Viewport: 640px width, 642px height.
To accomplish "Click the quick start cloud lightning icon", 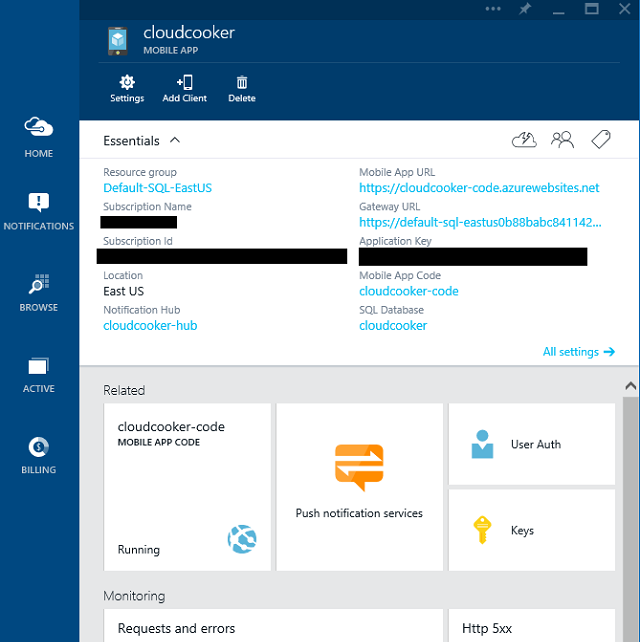I will point(524,140).
